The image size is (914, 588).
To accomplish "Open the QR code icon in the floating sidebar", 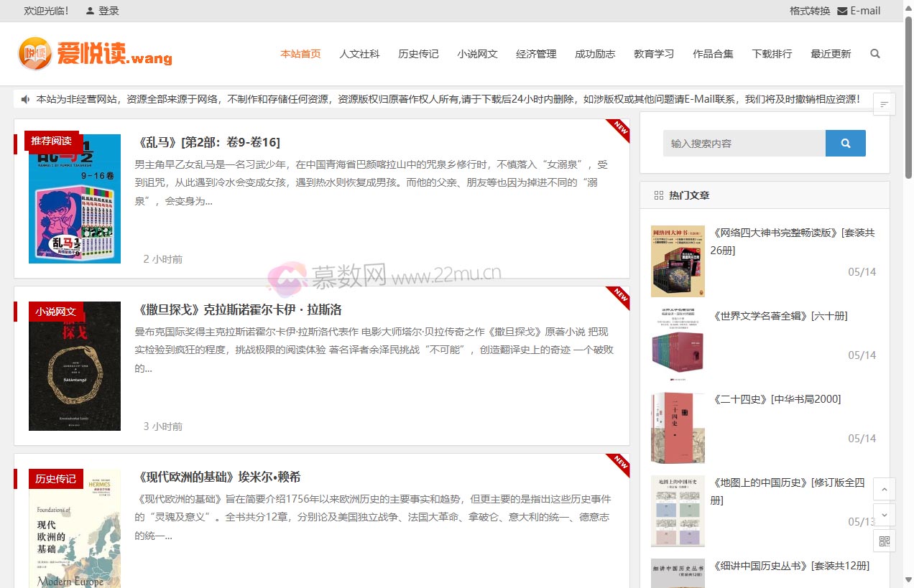I will pyautogui.click(x=884, y=541).
